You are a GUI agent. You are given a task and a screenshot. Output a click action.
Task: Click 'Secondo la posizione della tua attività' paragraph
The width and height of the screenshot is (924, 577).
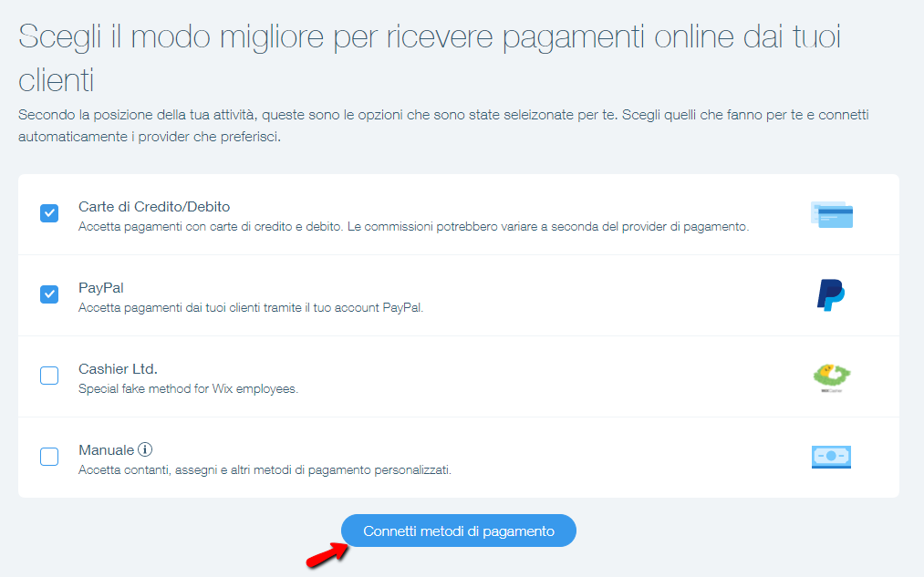pos(443,126)
